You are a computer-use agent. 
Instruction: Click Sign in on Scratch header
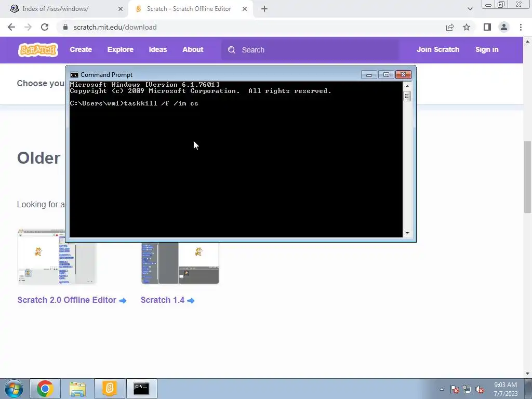pyautogui.click(x=487, y=49)
